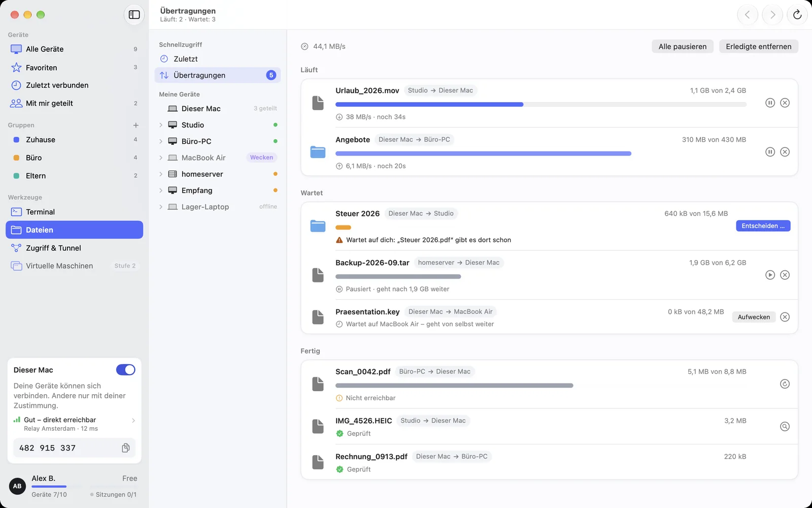Pause the Angebote transfer
812x508 pixels.
click(x=770, y=152)
